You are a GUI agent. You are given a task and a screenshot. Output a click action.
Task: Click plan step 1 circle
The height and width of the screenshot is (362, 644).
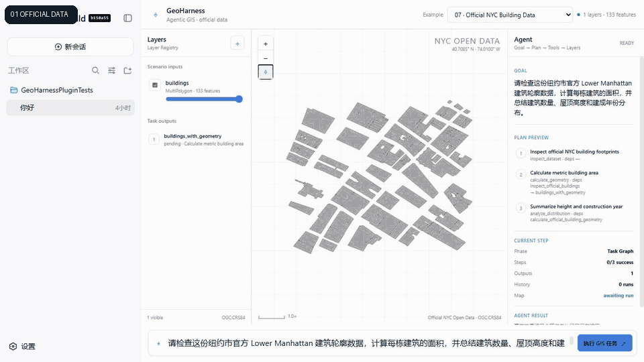[x=521, y=154]
